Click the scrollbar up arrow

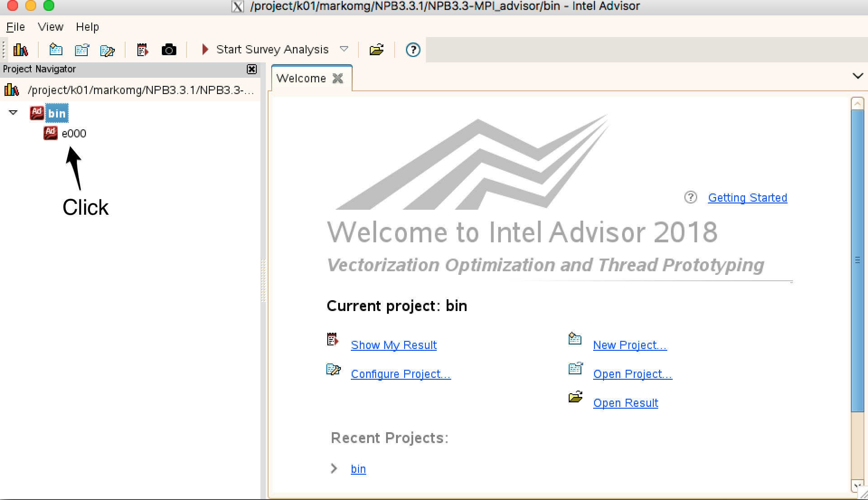(857, 103)
